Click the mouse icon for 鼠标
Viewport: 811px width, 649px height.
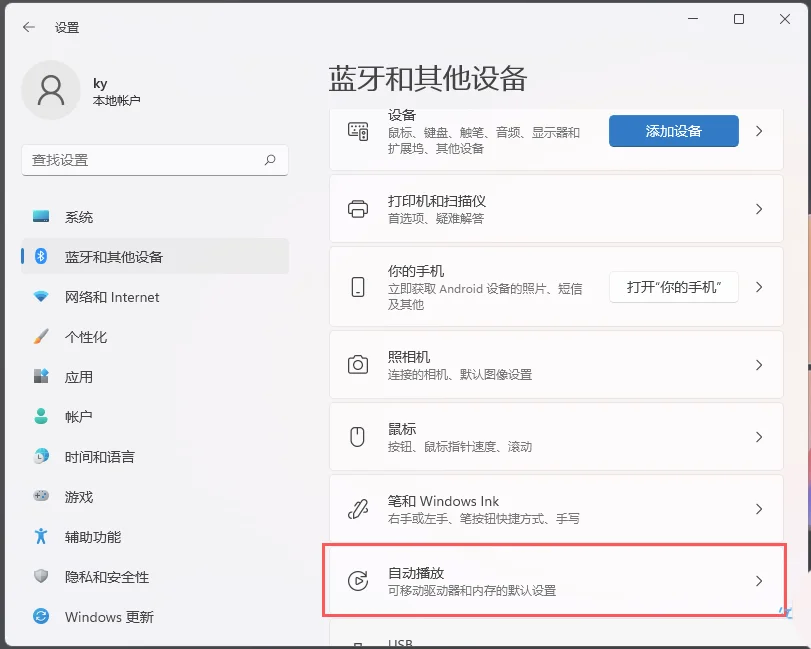(x=357, y=436)
